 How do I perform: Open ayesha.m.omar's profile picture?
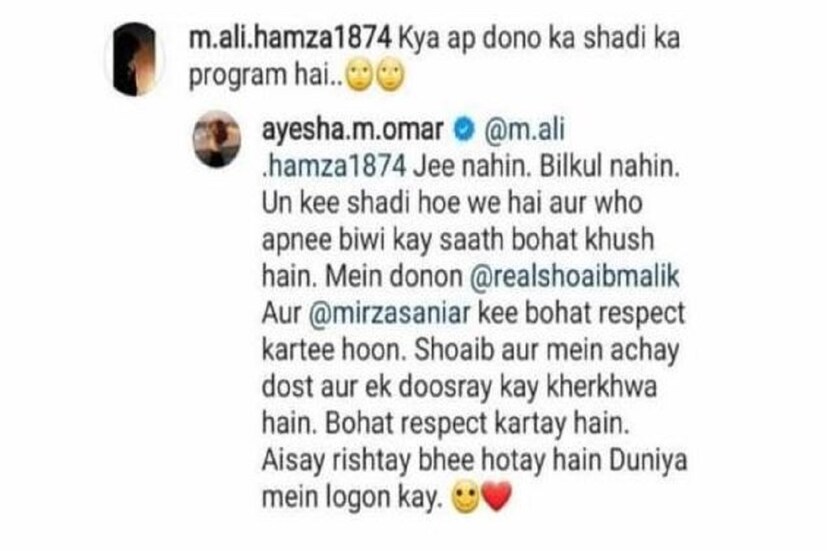217,139
